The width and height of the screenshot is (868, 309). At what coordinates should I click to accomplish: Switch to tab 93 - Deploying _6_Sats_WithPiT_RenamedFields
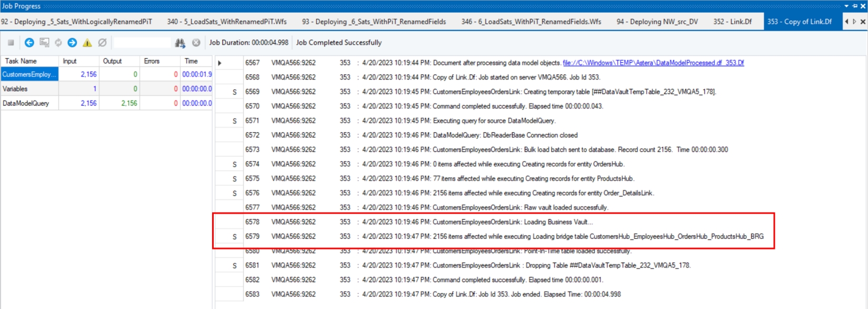[374, 22]
